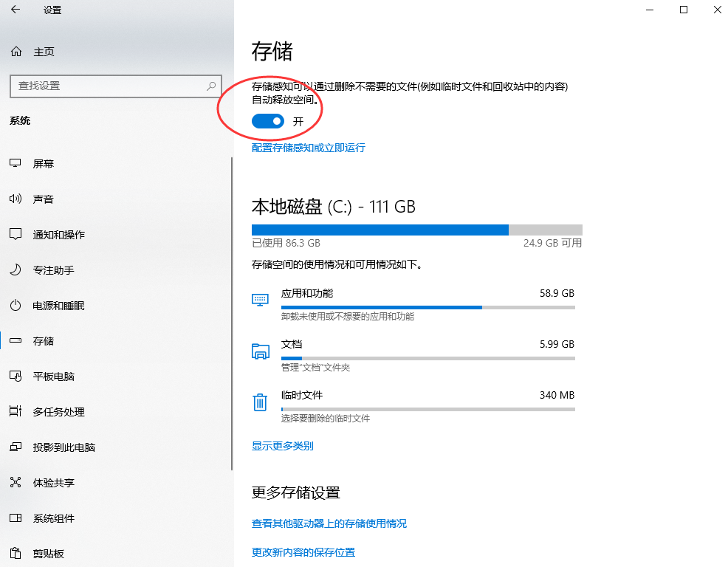Click the 文档 storage category title

tap(292, 344)
